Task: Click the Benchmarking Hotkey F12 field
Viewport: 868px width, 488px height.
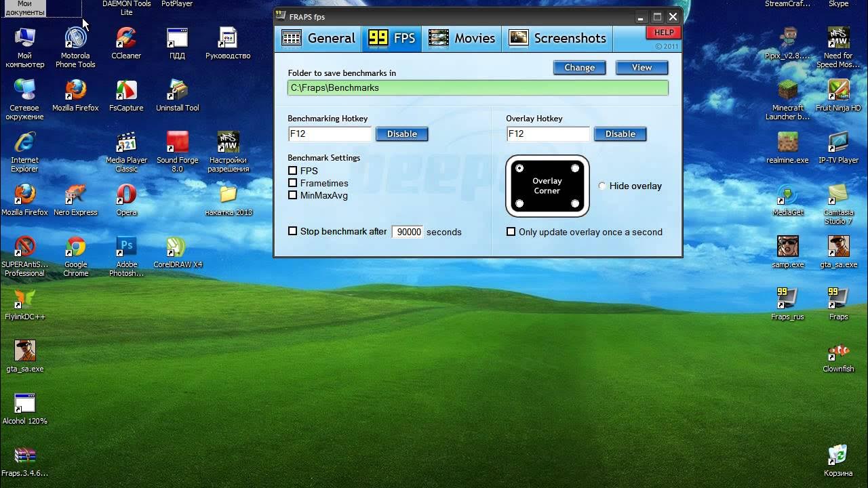Action: click(330, 134)
